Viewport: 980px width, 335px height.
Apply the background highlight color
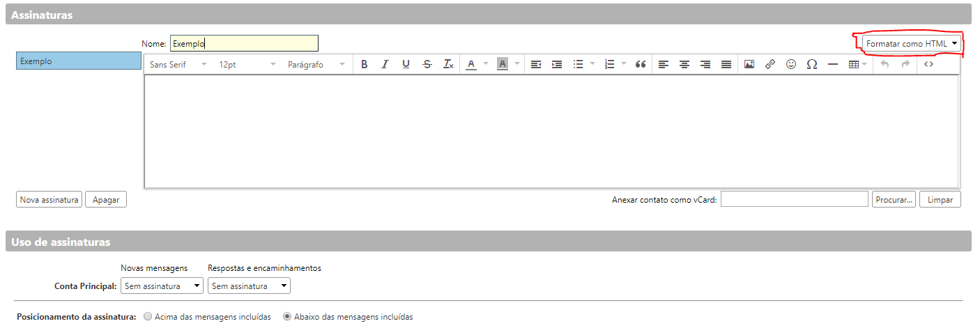click(x=503, y=64)
